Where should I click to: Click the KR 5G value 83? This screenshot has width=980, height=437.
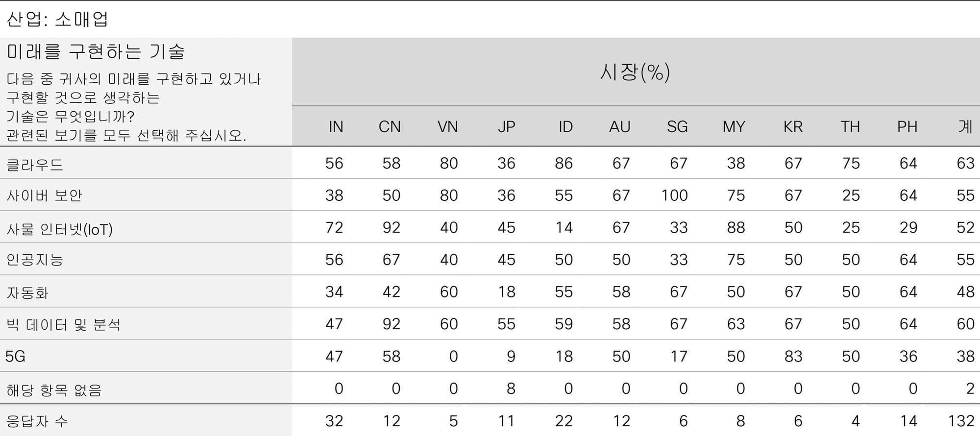[793, 356]
